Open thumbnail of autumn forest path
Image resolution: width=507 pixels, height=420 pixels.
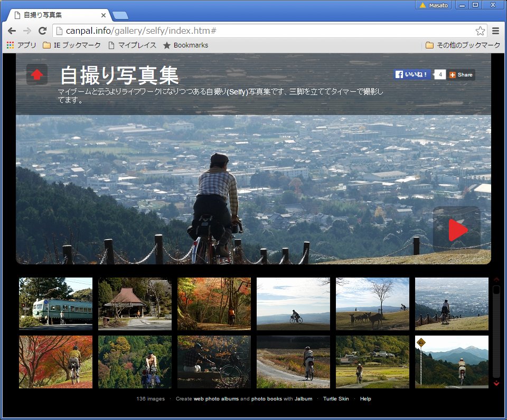[x=214, y=304]
